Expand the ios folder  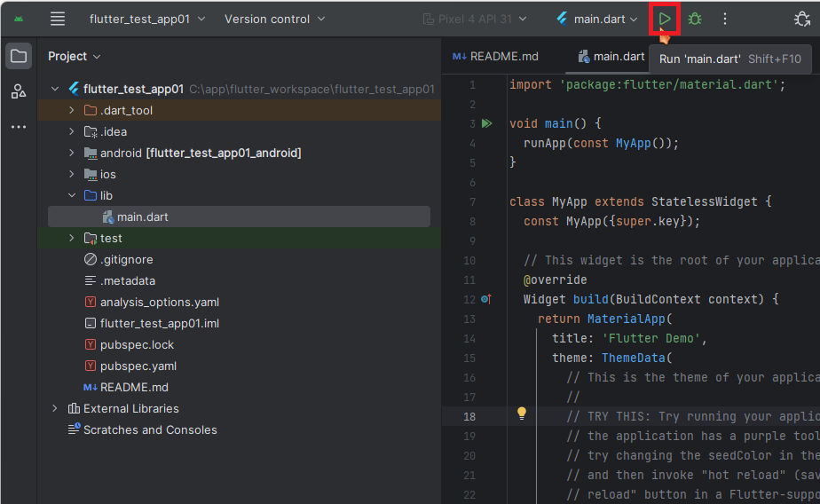tap(72, 174)
